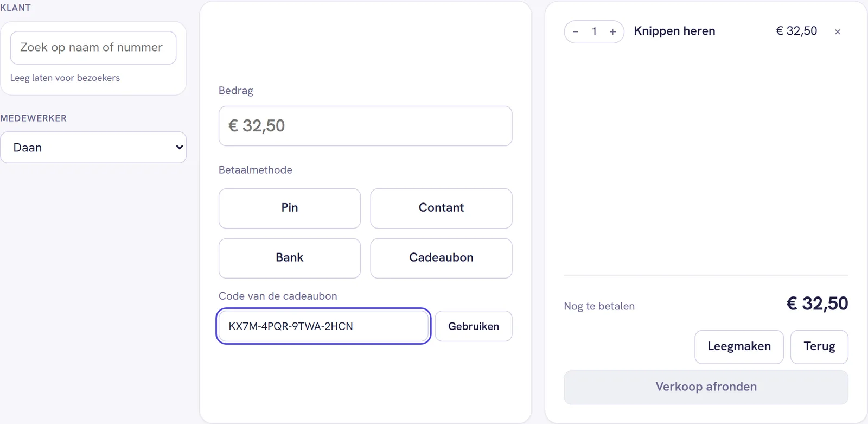Select Bank as payment method
This screenshot has height=424, width=868.
point(290,258)
